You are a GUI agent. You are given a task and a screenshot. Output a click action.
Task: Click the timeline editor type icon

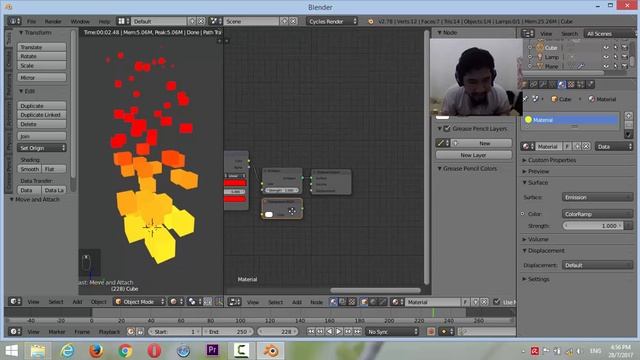[x=14, y=332]
